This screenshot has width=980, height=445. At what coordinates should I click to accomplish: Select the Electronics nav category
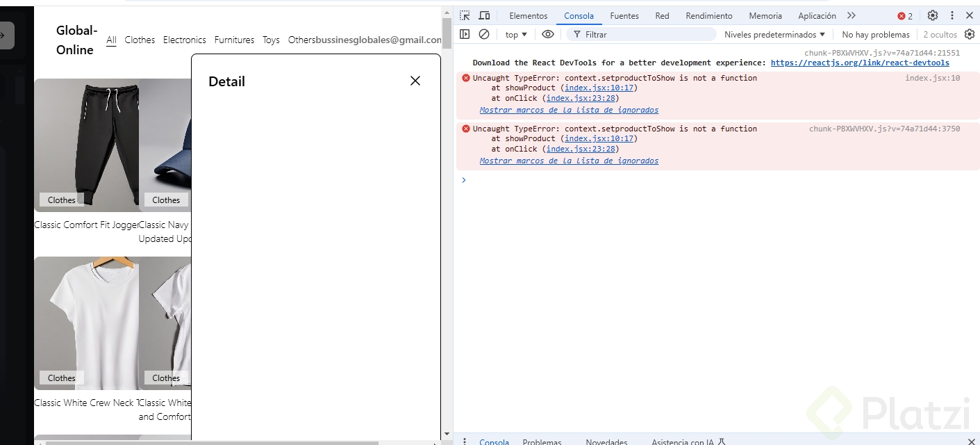click(185, 40)
